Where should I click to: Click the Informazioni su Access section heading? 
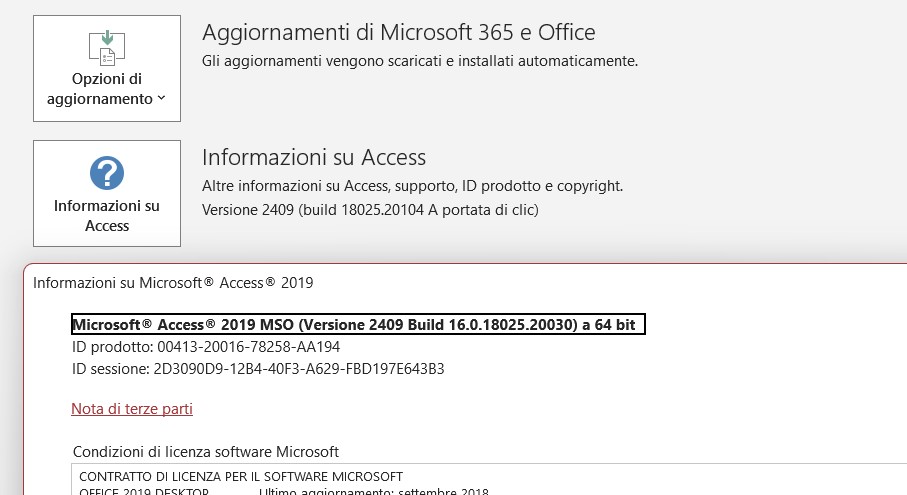pyautogui.click(x=314, y=157)
